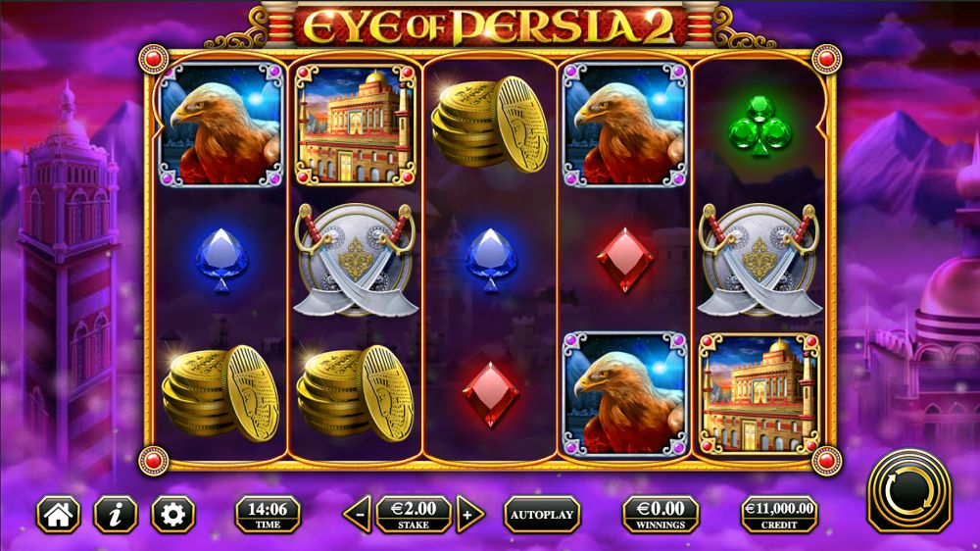
Task: Click the eagle symbol on first reel
Action: [x=220, y=125]
